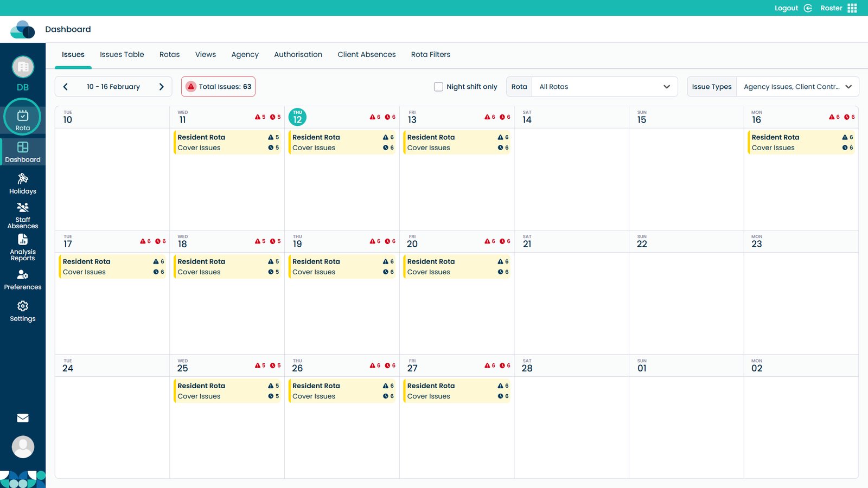This screenshot has width=868, height=488.
Task: Open Resident Rota card on Wednesday 11
Action: 227,143
